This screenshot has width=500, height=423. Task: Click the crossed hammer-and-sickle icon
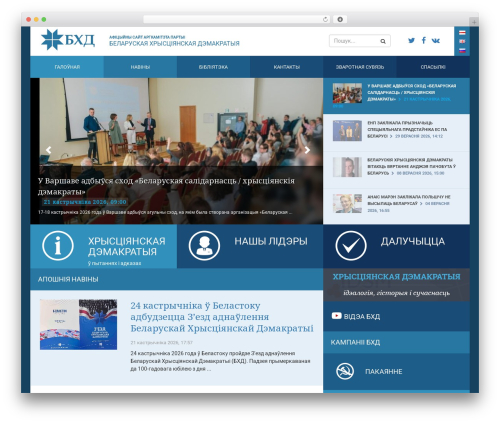click(x=345, y=371)
